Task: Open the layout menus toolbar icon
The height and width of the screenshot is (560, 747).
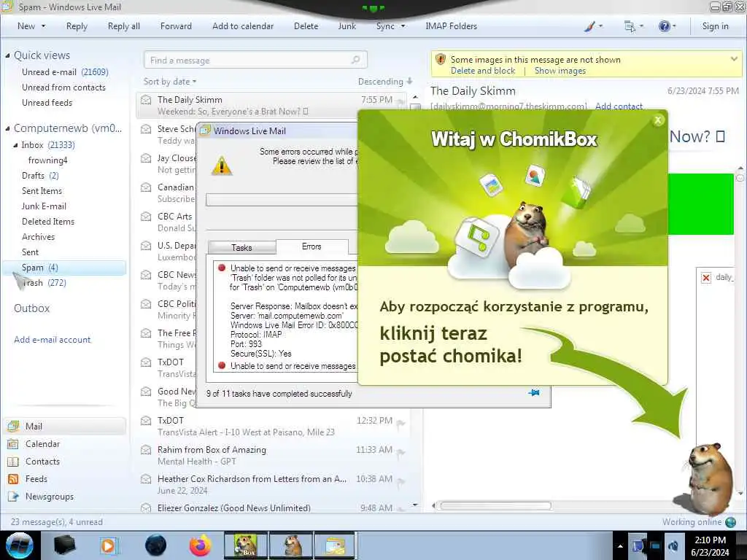Action: (630, 27)
